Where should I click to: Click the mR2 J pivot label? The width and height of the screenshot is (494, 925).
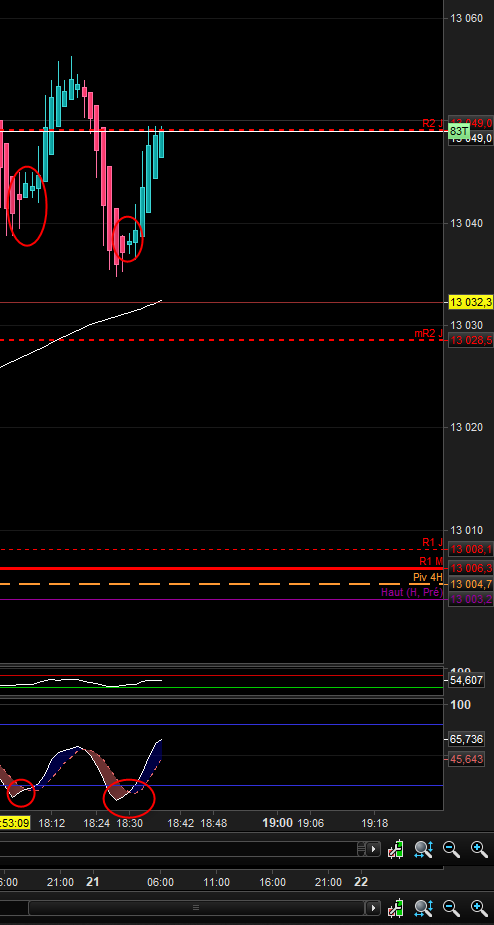(x=428, y=333)
